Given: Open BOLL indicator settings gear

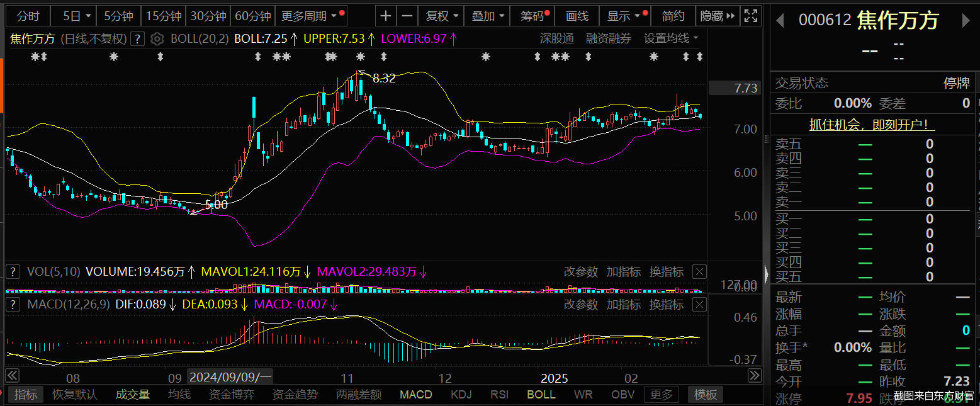Looking at the screenshot, I should click(157, 39).
